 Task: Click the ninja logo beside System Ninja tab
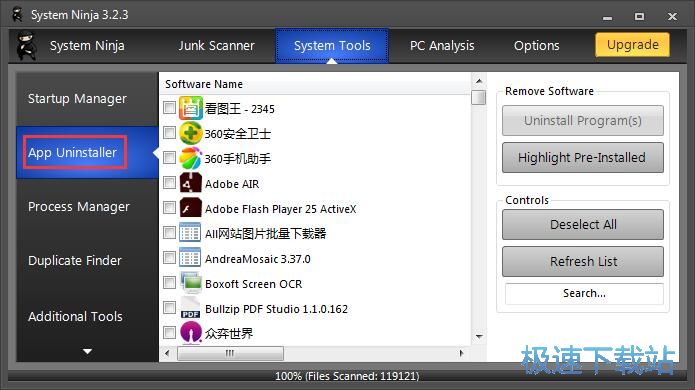26,45
